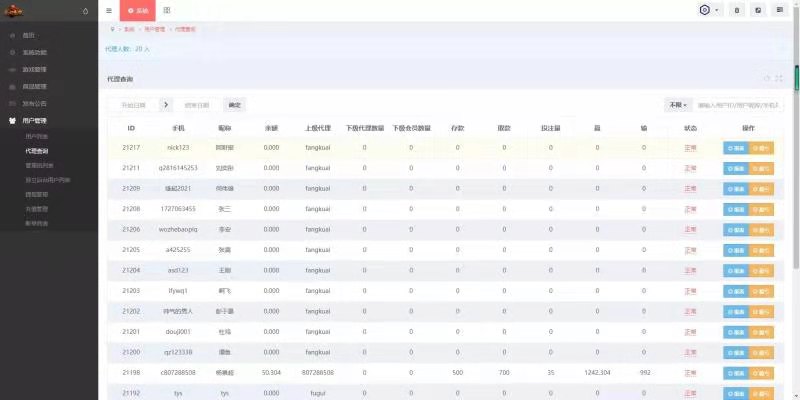Image resolution: width=800 pixels, height=400 pixels.
Task: Click the fullscreen expand icon in panel header
Action: [778, 77]
